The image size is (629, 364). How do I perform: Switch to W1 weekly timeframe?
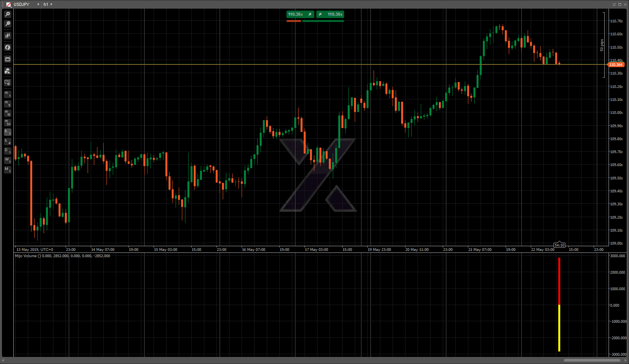click(7, 160)
